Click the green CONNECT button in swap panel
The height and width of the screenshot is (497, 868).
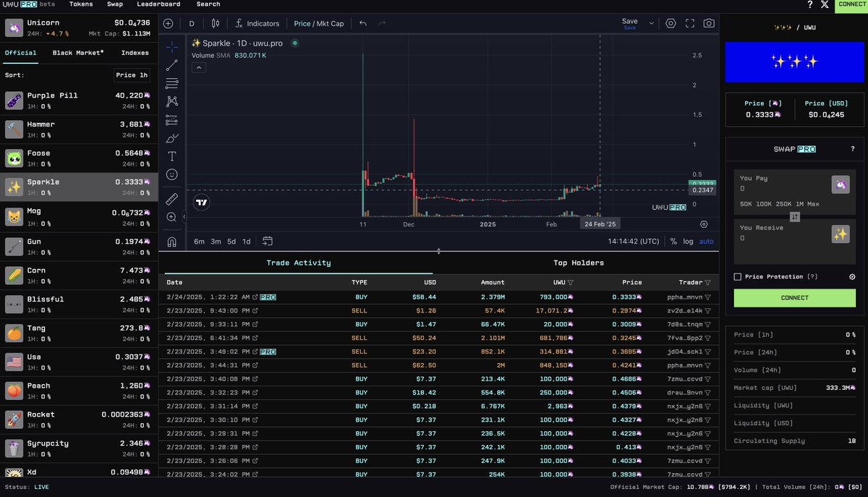[794, 297]
